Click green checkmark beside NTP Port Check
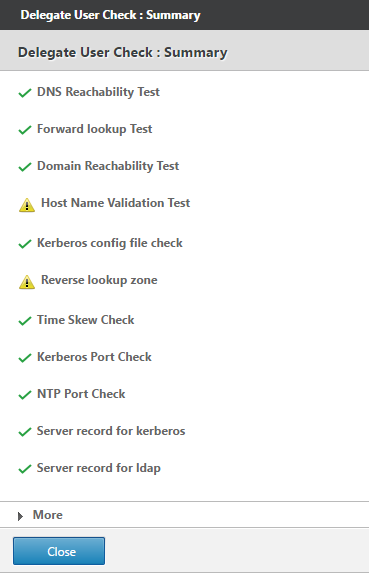 click(25, 395)
